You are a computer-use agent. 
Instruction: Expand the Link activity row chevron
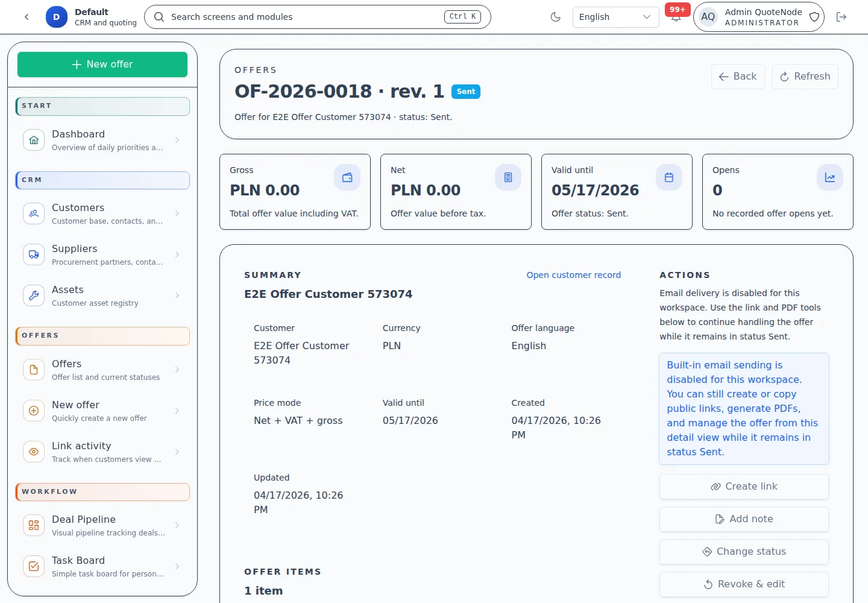coord(177,452)
